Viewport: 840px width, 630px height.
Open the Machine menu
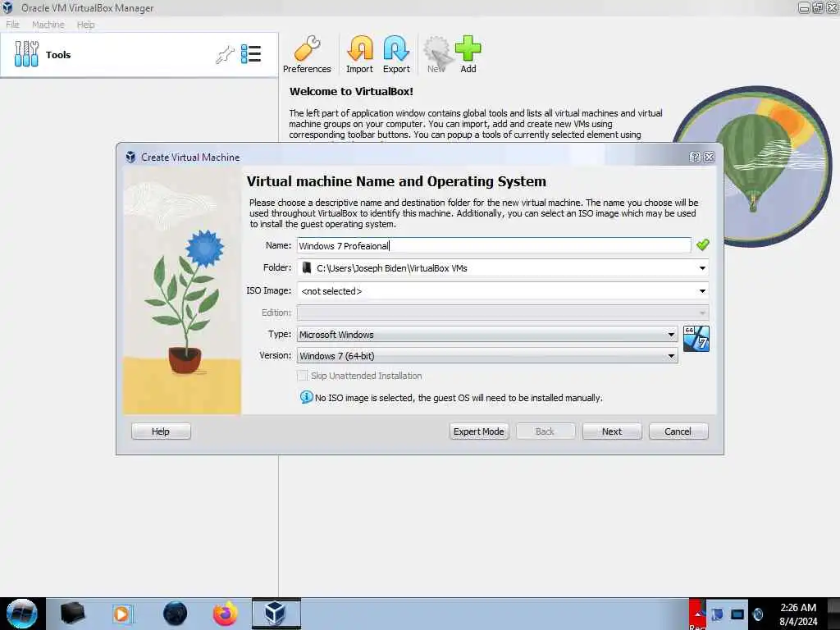(48, 25)
